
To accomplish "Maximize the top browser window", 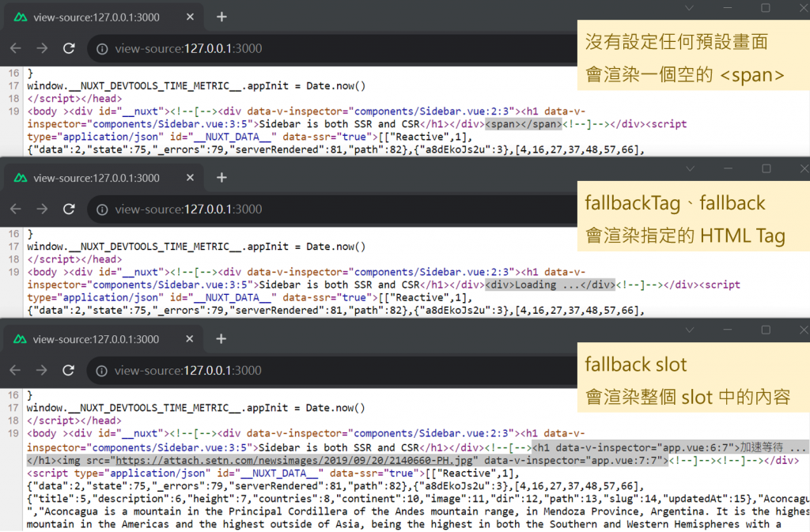I will pos(766,8).
